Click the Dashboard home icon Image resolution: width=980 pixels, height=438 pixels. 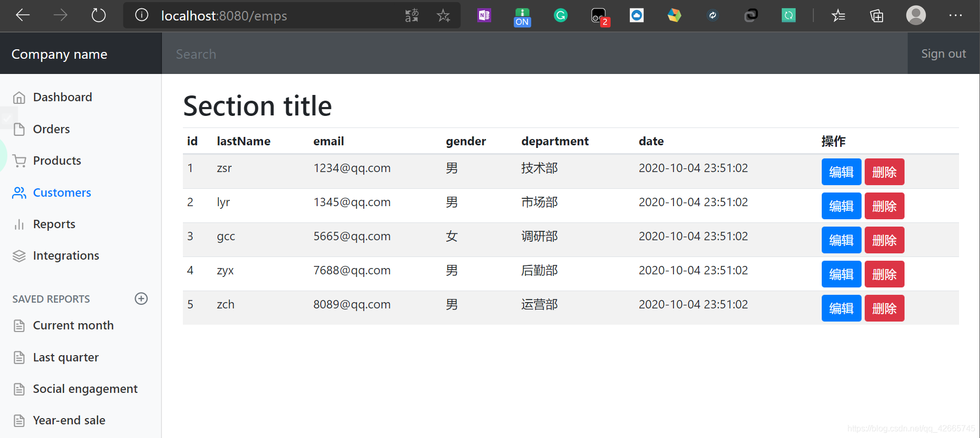(19, 98)
